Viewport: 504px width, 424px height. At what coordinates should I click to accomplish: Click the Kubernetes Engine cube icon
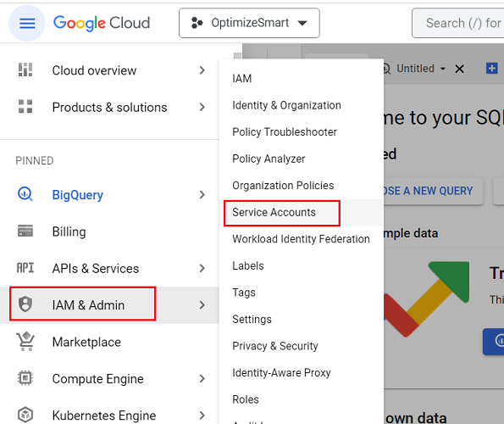(x=25, y=415)
